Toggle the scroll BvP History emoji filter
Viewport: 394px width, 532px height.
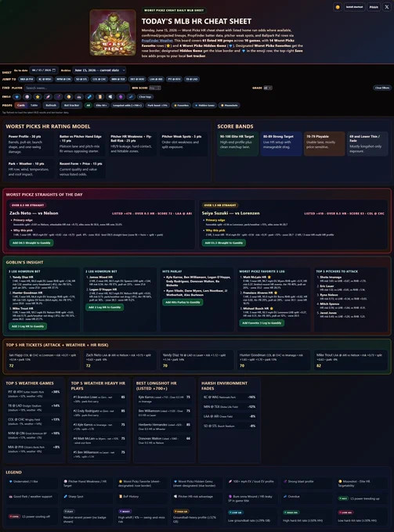pos(99,97)
